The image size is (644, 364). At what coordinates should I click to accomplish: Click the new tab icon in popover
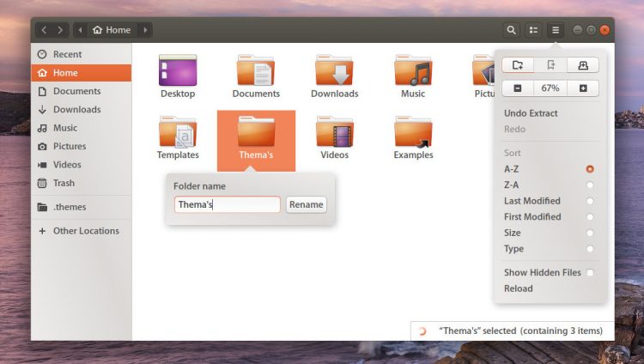(x=583, y=65)
